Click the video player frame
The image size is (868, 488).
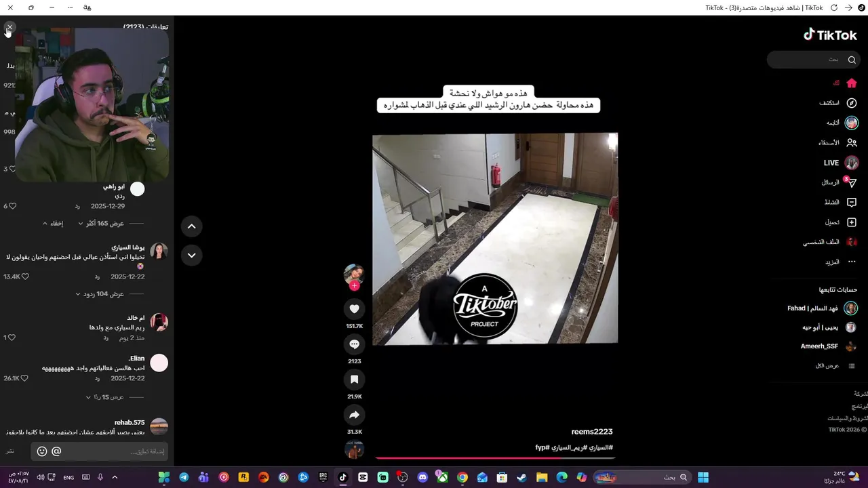pos(495,239)
